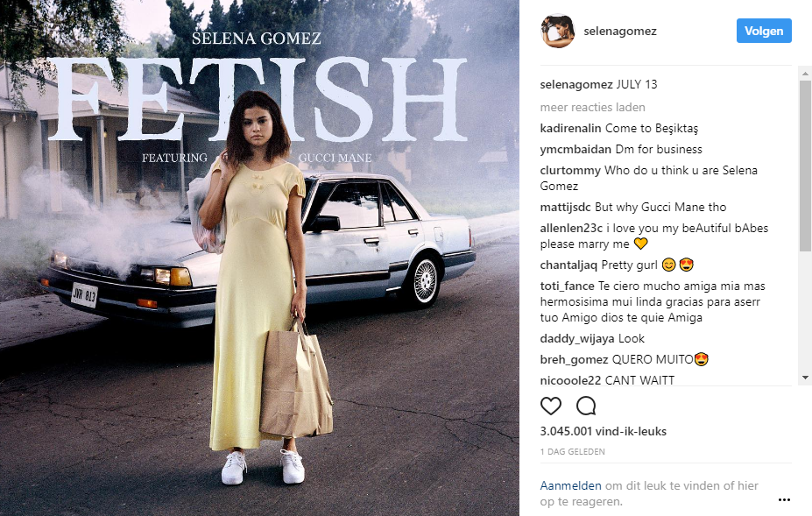Like the post with the heart icon
This screenshot has height=516, width=812.
point(551,406)
